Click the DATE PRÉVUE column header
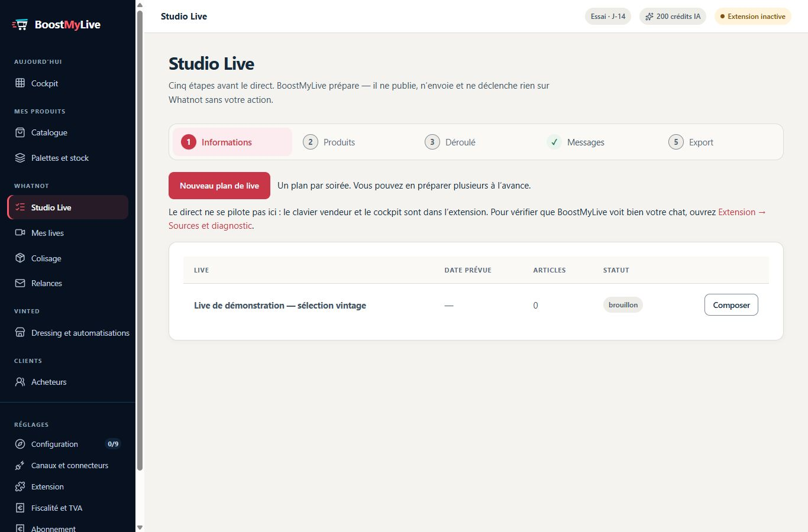Viewport: 808px width, 532px height. coord(468,270)
